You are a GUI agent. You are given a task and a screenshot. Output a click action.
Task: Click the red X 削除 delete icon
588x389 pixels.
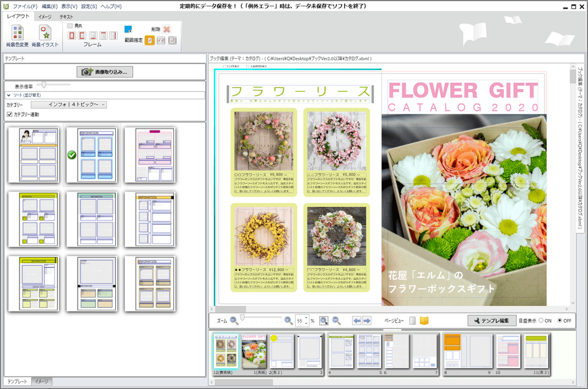[166, 29]
